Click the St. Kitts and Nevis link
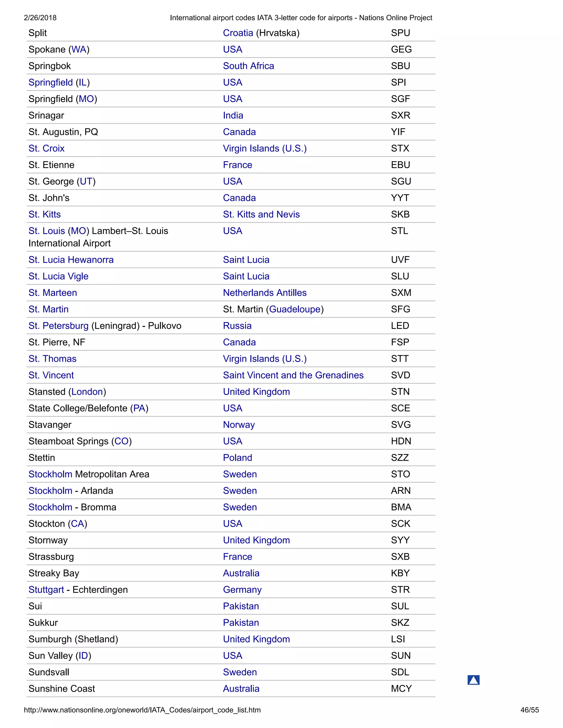Screen dimensions: 563x728 click(261, 214)
